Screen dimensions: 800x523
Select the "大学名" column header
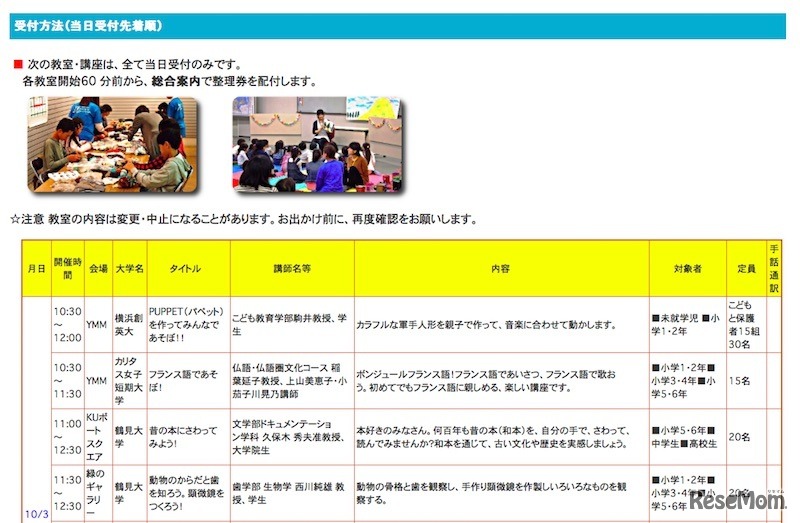pos(130,268)
